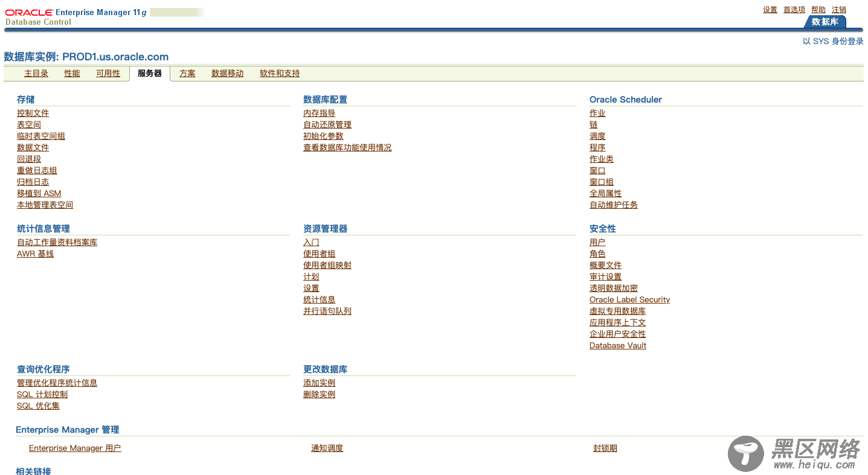Open the 内存指导 link
The height and width of the screenshot is (475, 868).
coord(320,113)
